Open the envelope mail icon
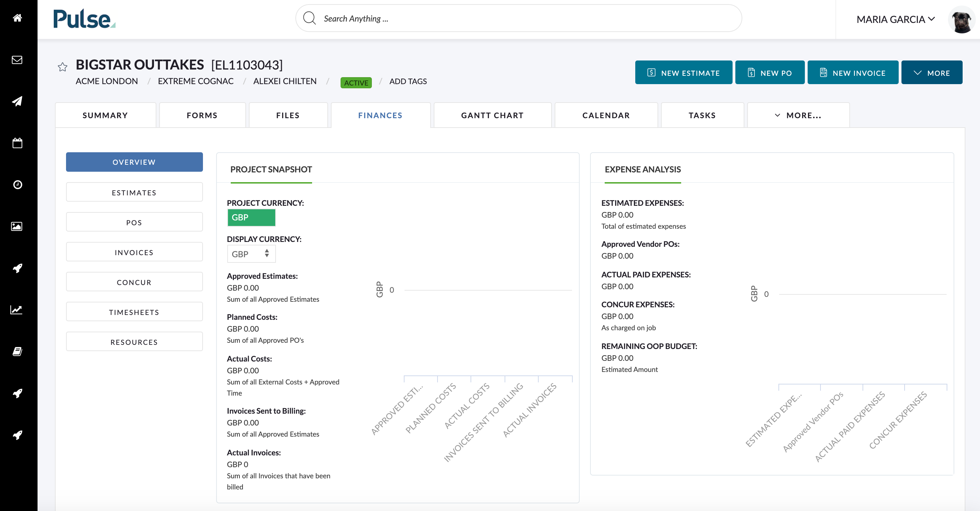 point(17,60)
